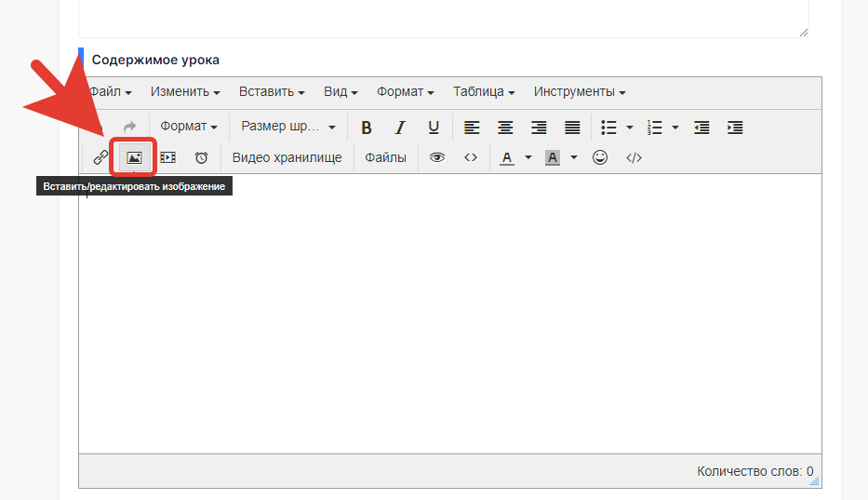Expand the bulleted list style dropdown
Viewport: 868px width, 500px height.
pyautogui.click(x=630, y=128)
